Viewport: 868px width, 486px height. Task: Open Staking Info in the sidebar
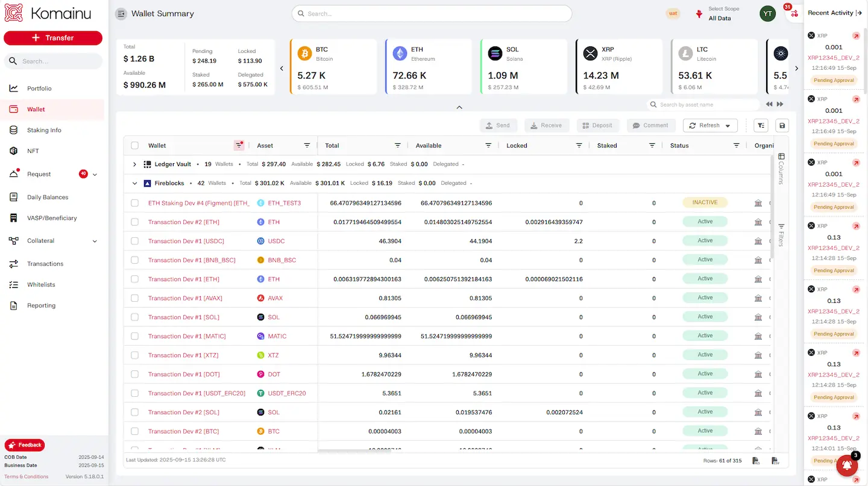pyautogui.click(x=44, y=130)
